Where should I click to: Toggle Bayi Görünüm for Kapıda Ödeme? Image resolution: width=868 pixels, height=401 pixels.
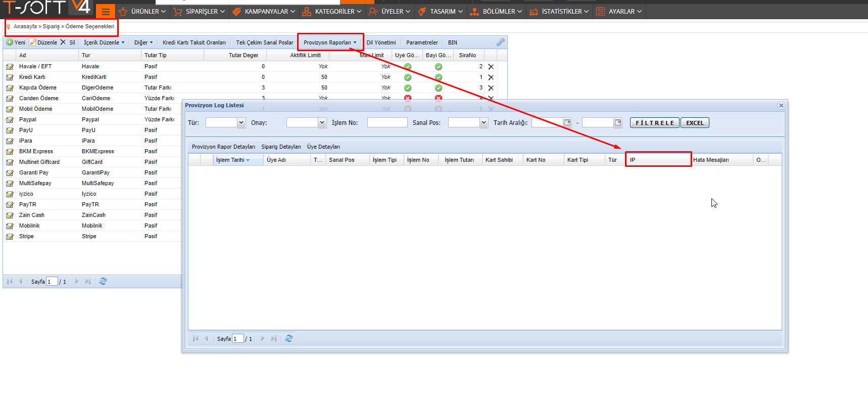click(x=439, y=88)
